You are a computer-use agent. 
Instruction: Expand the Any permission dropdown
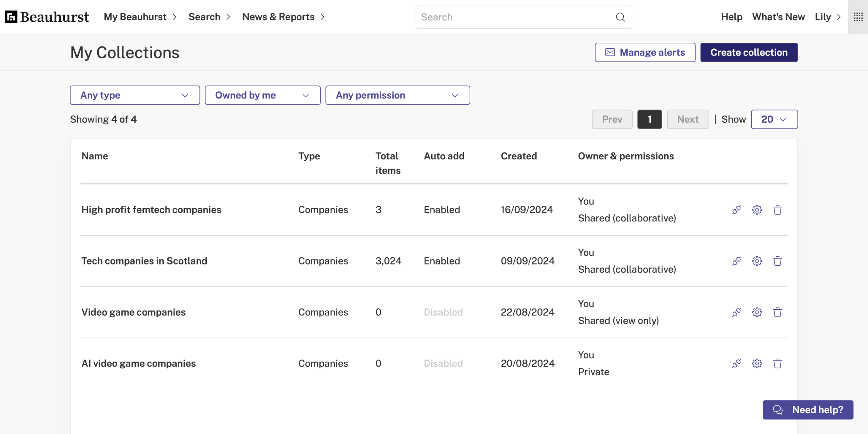coord(397,95)
